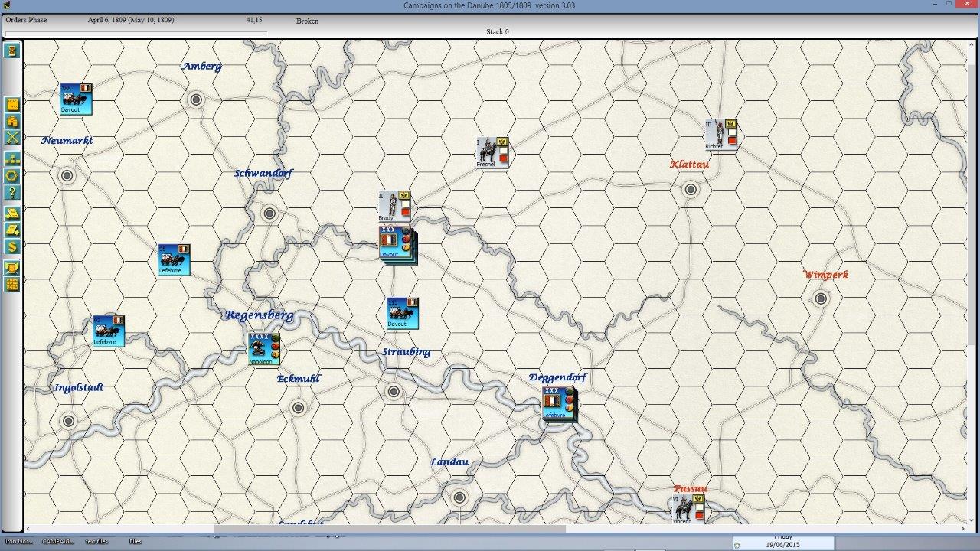Click the Regensberg map label
This screenshot has height=551, width=980.
(260, 315)
